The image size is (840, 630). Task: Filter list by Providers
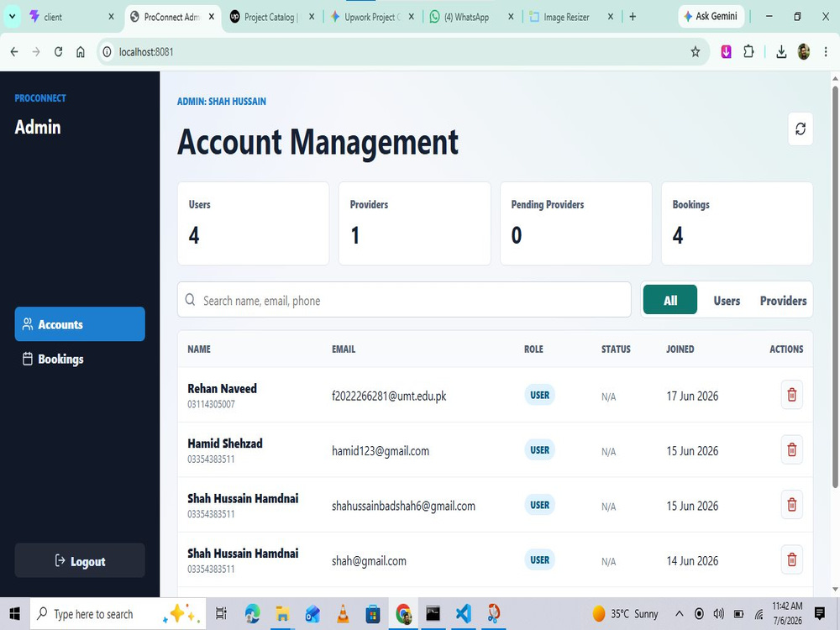click(783, 301)
